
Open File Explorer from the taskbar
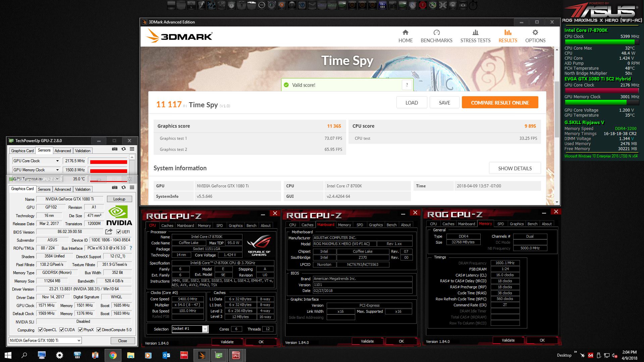coord(130,355)
